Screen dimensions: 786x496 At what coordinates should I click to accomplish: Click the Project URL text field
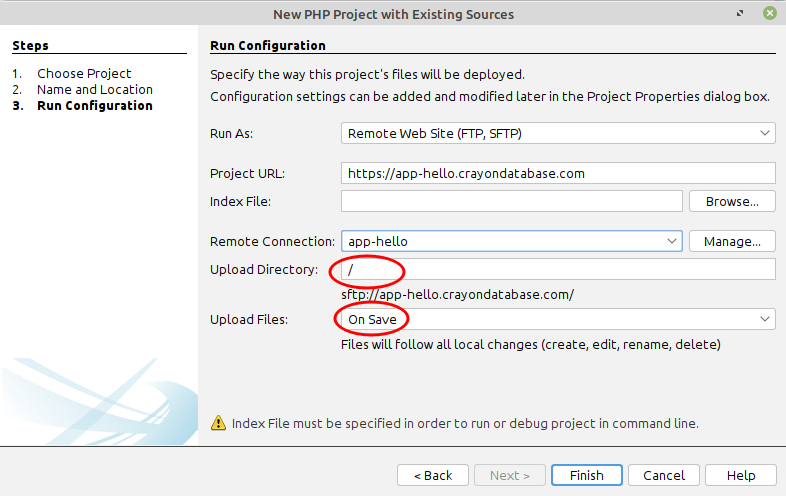pos(558,173)
